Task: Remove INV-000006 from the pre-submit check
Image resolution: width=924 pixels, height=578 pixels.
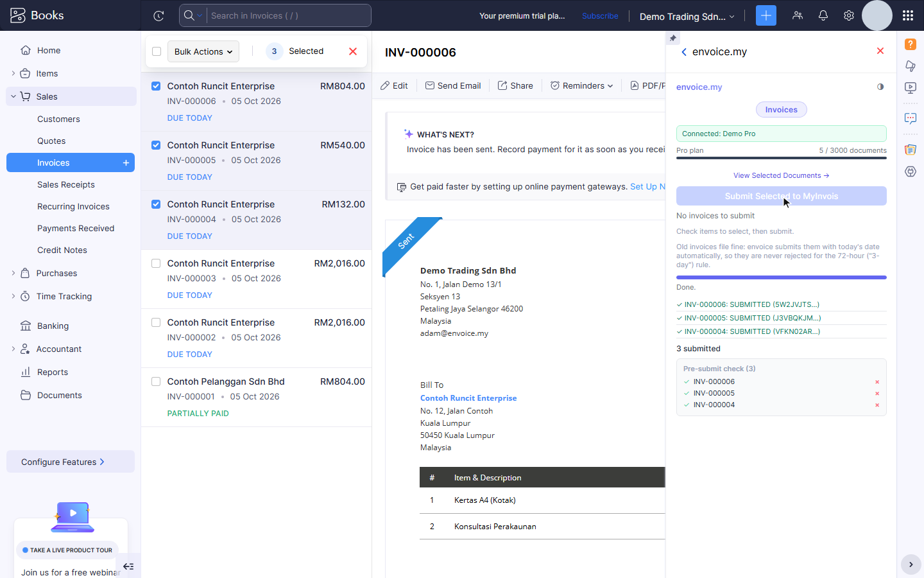Action: point(877,382)
